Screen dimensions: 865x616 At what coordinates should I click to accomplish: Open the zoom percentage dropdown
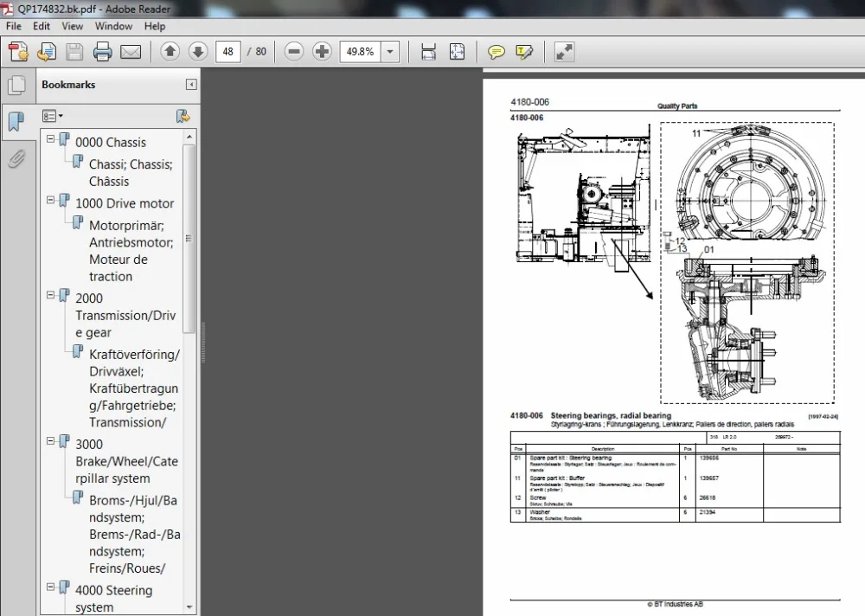click(x=390, y=52)
